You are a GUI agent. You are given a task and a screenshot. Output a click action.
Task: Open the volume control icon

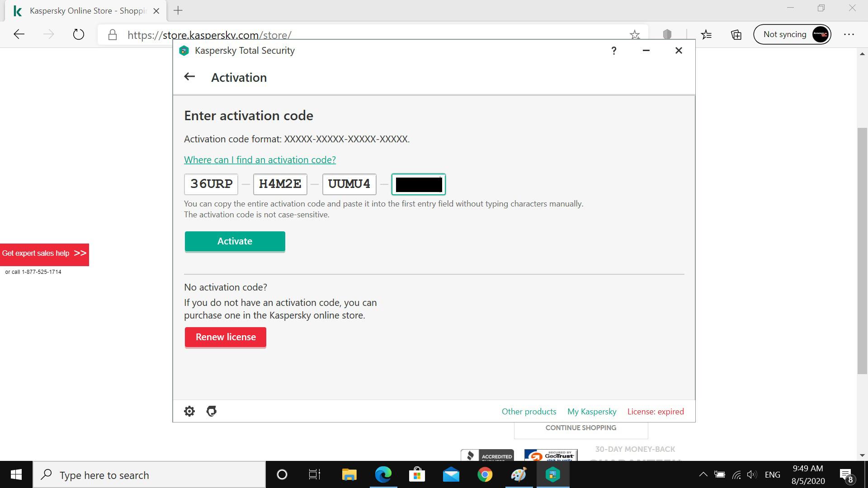click(x=752, y=474)
